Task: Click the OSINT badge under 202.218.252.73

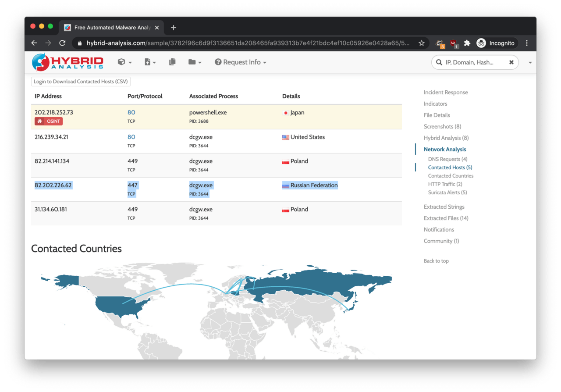Action: (x=49, y=121)
